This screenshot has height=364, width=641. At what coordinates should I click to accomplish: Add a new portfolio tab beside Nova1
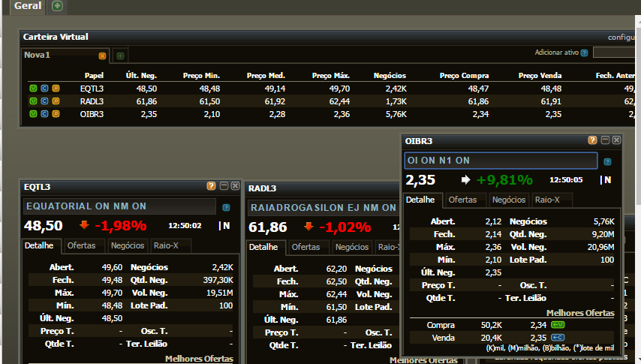pyautogui.click(x=120, y=56)
